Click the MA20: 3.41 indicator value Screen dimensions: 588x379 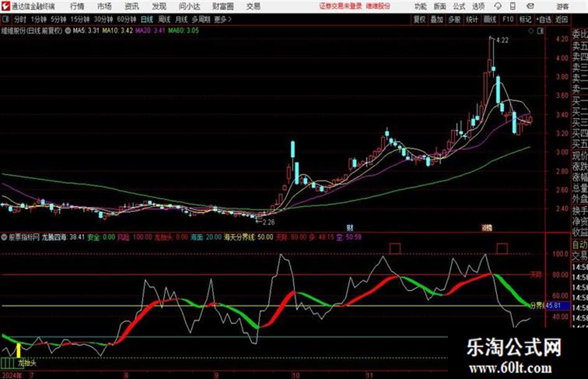pyautogui.click(x=150, y=30)
